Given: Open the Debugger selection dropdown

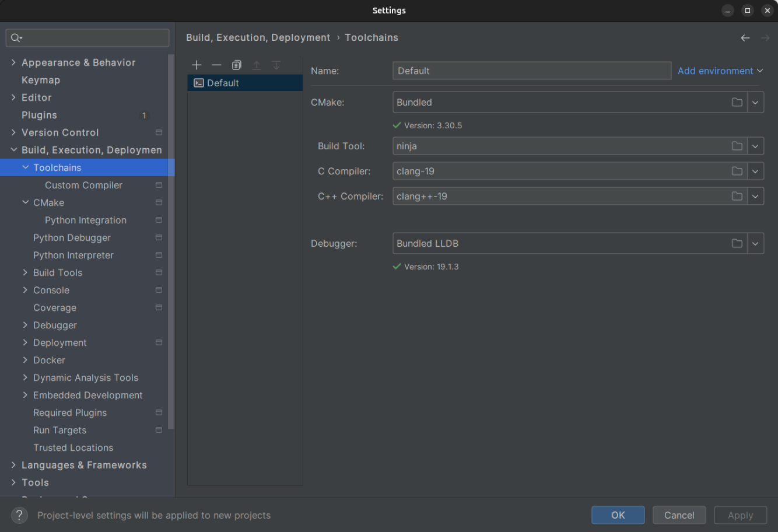Looking at the screenshot, I should 756,243.
